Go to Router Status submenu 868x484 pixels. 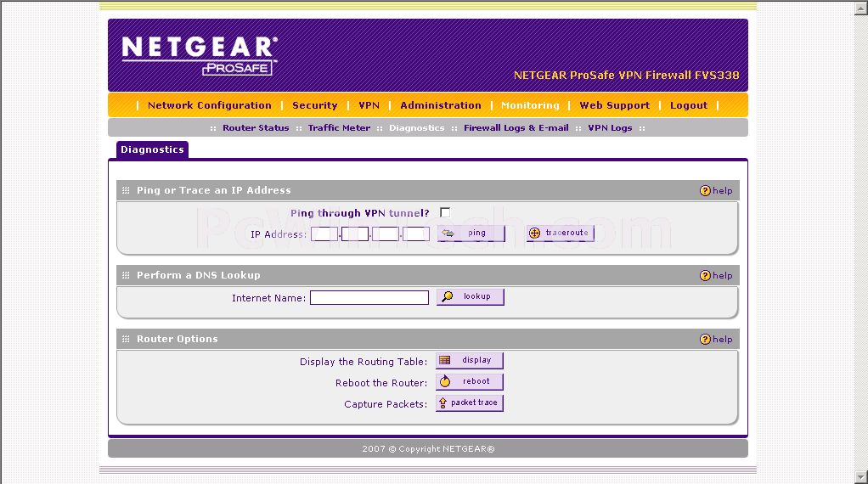(256, 127)
